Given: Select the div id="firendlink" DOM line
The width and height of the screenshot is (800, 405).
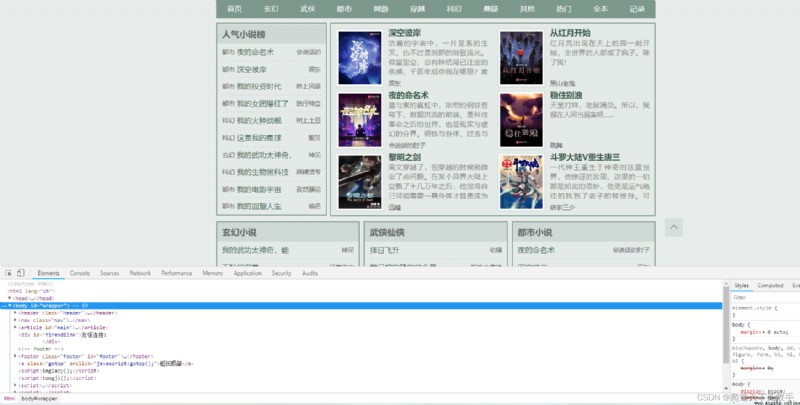Looking at the screenshot, I should 62,335.
